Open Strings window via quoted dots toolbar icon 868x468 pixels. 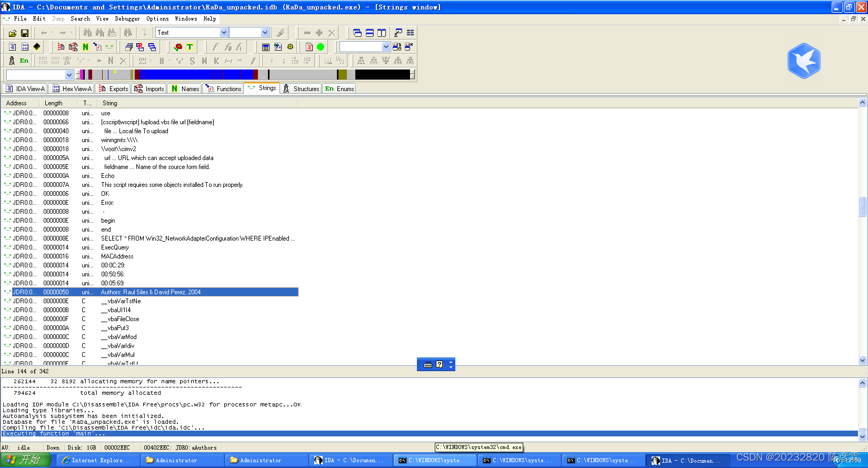point(109,47)
